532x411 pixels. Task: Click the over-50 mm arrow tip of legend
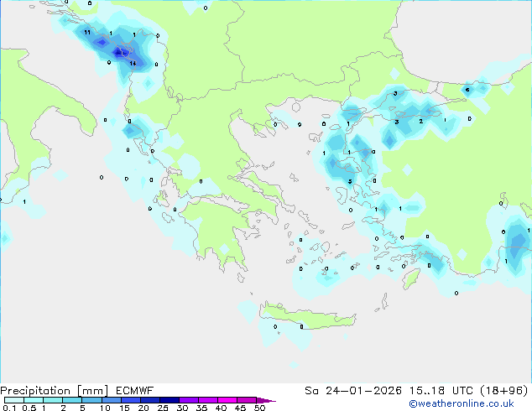click(266, 400)
